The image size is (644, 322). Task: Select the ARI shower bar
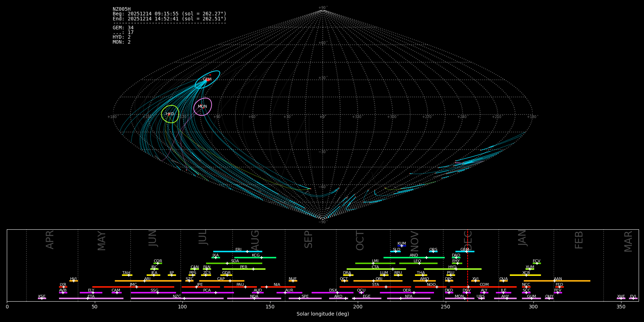click(x=148, y=281)
